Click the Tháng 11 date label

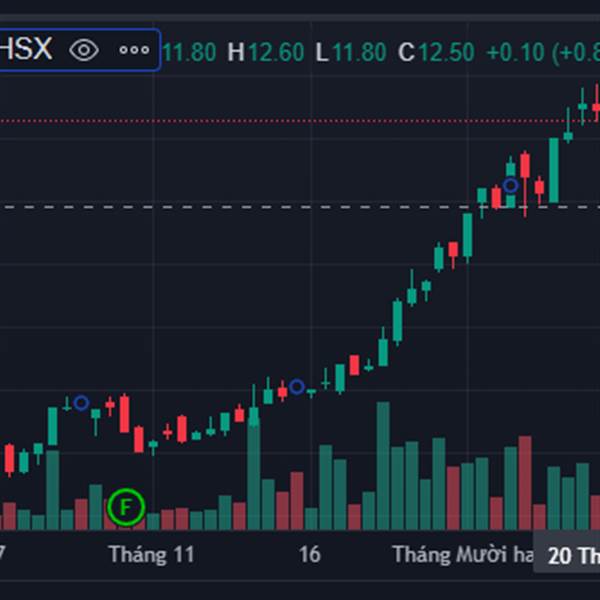(152, 554)
